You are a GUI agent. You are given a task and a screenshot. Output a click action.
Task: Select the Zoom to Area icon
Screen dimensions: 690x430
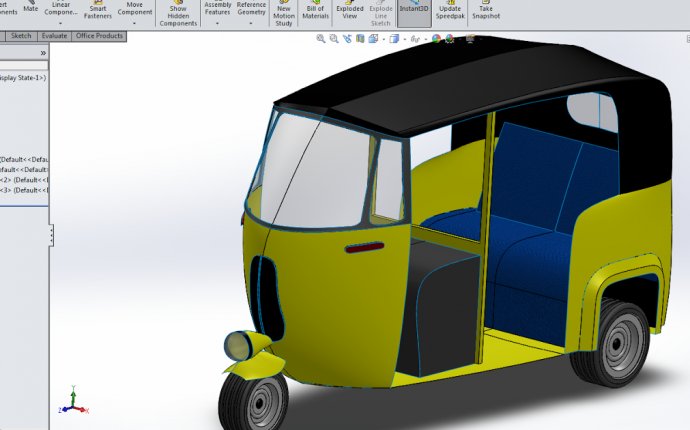point(334,39)
